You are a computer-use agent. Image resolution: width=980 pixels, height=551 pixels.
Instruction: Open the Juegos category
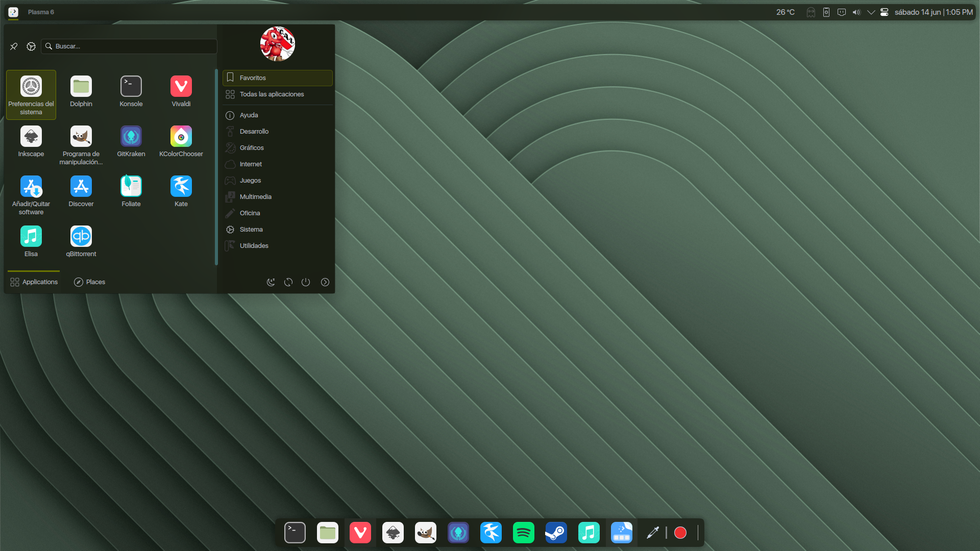click(x=278, y=181)
